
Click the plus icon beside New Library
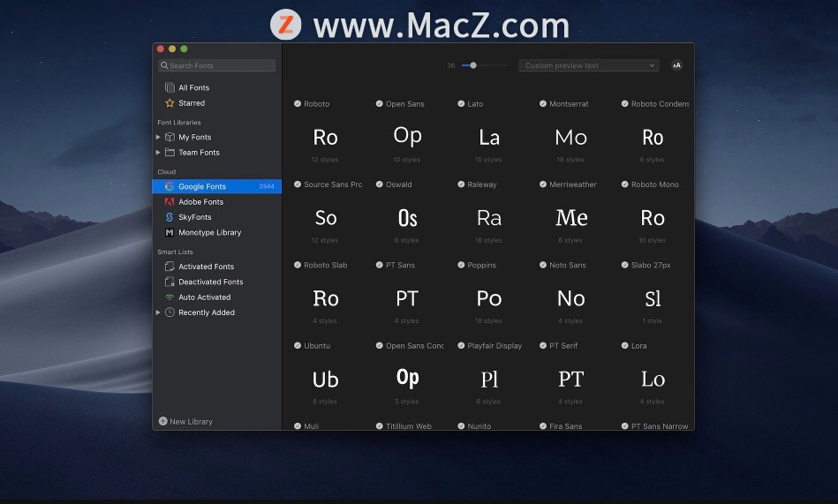click(x=163, y=421)
